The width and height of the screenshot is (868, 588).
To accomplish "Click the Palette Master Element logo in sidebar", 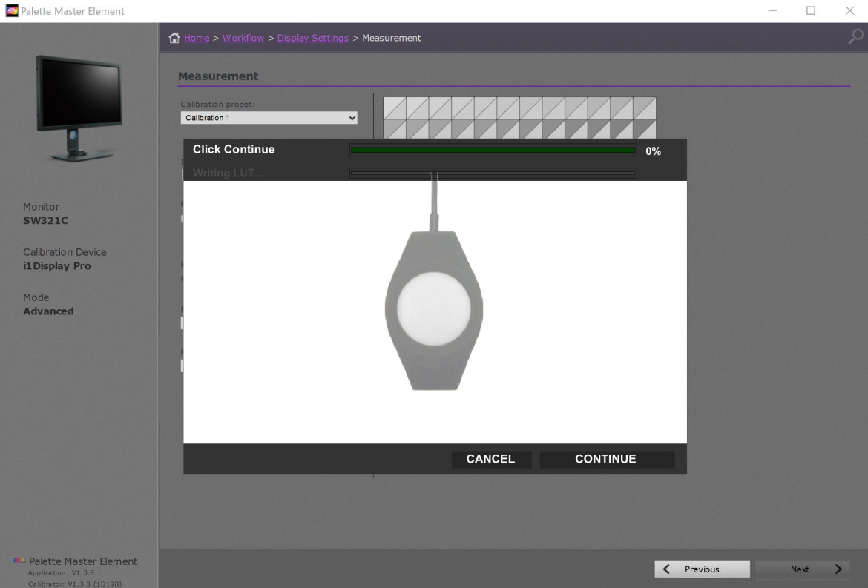I will point(19,561).
